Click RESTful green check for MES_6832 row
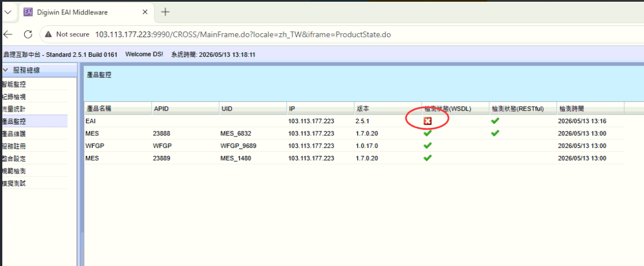 pos(495,133)
